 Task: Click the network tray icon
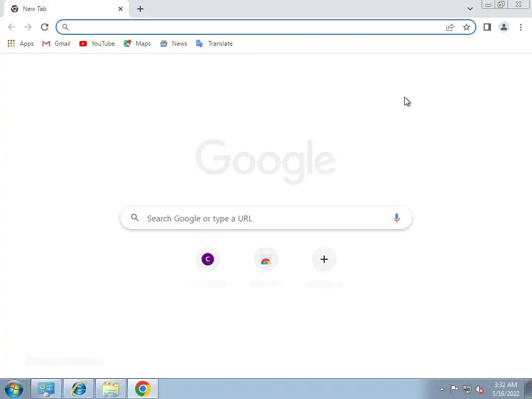point(467,389)
